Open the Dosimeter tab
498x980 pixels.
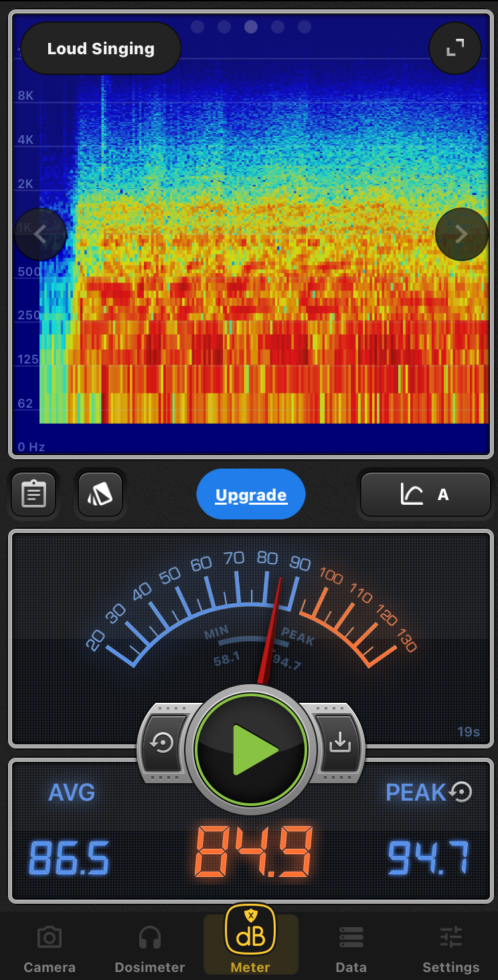coord(150,949)
